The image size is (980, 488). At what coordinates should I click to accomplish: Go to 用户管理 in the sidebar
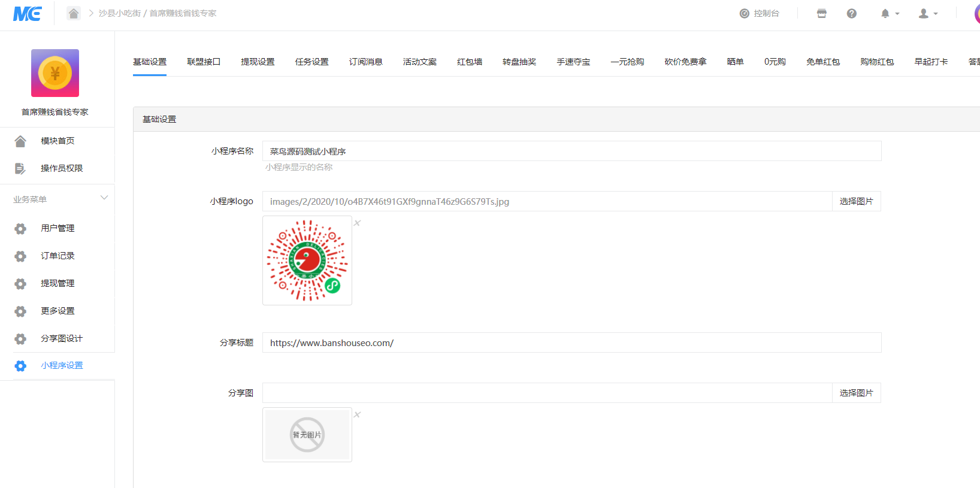point(58,228)
